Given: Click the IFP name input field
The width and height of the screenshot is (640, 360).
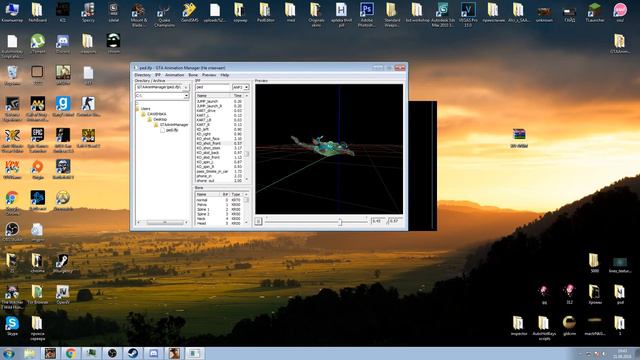Looking at the screenshot, I should coord(213,87).
